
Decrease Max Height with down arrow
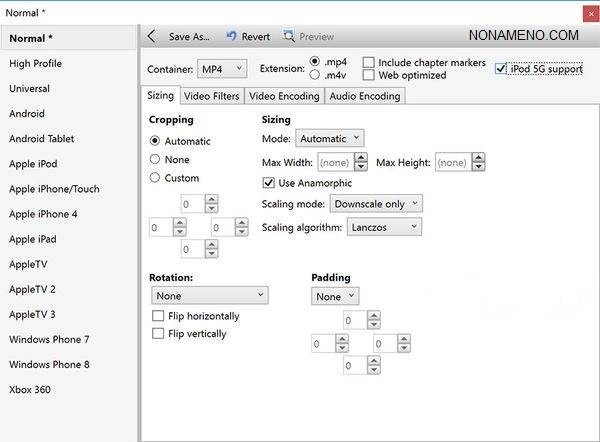pyautogui.click(x=479, y=166)
